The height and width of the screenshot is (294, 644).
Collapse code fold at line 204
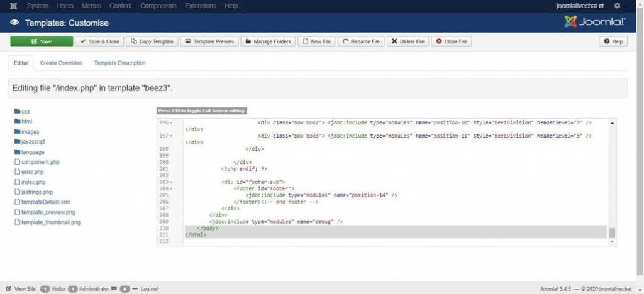point(171,188)
